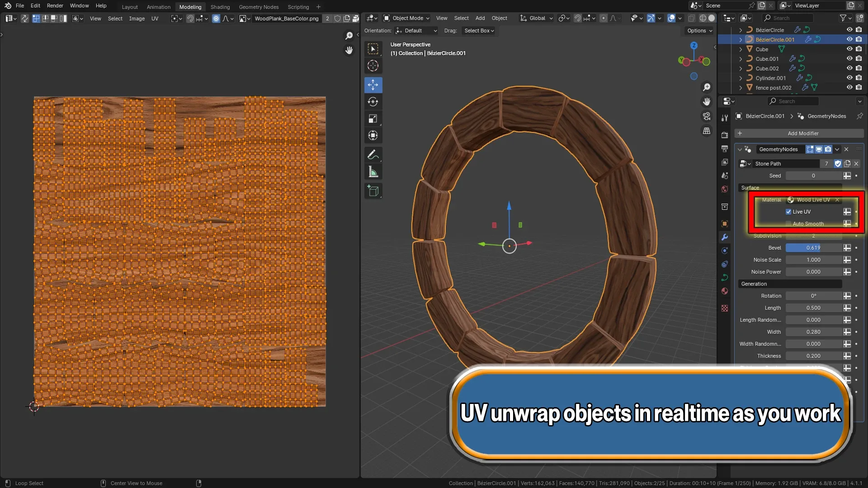Select the Measure tool
This screenshot has height=488, width=868.
[373, 171]
